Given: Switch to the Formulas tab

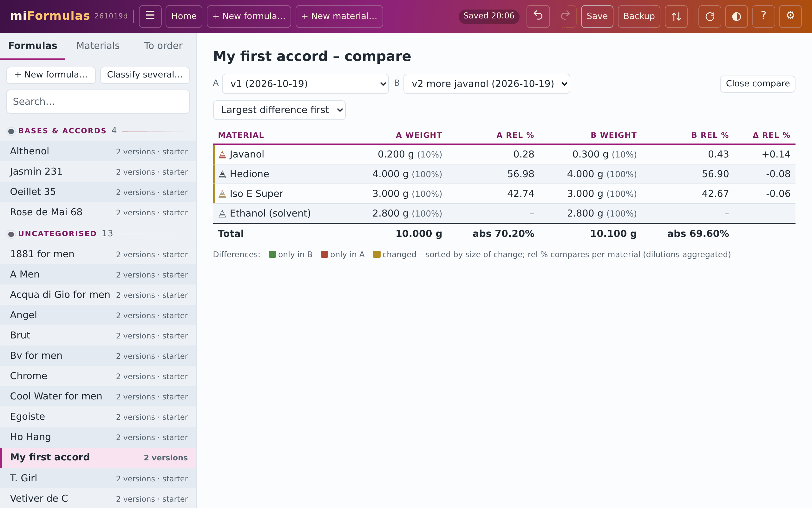Looking at the screenshot, I should click(33, 46).
